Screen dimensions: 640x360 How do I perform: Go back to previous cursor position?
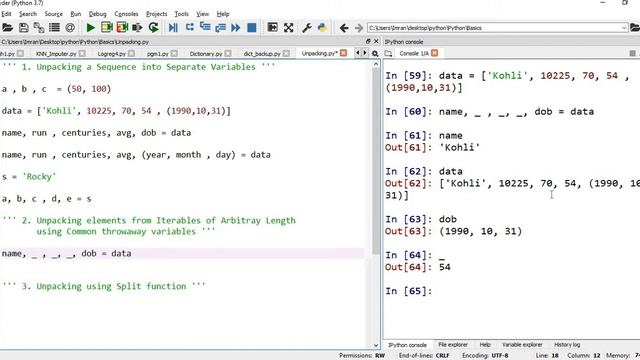point(344,28)
